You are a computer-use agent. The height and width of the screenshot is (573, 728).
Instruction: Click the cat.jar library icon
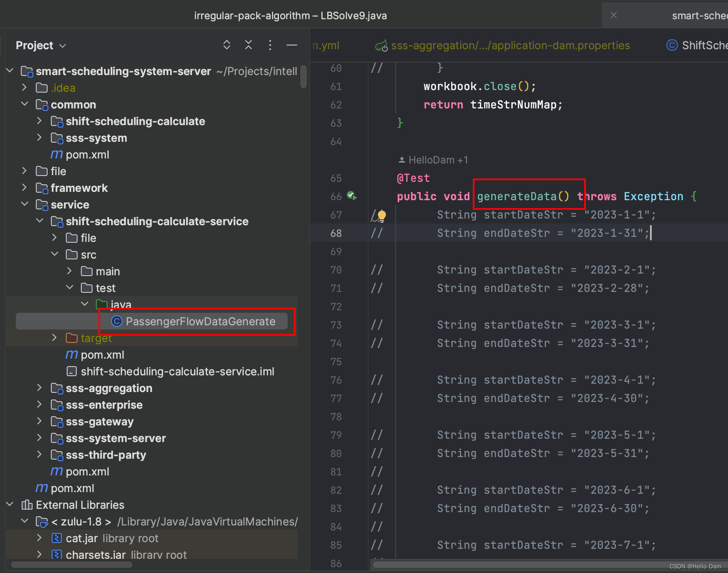(x=57, y=538)
